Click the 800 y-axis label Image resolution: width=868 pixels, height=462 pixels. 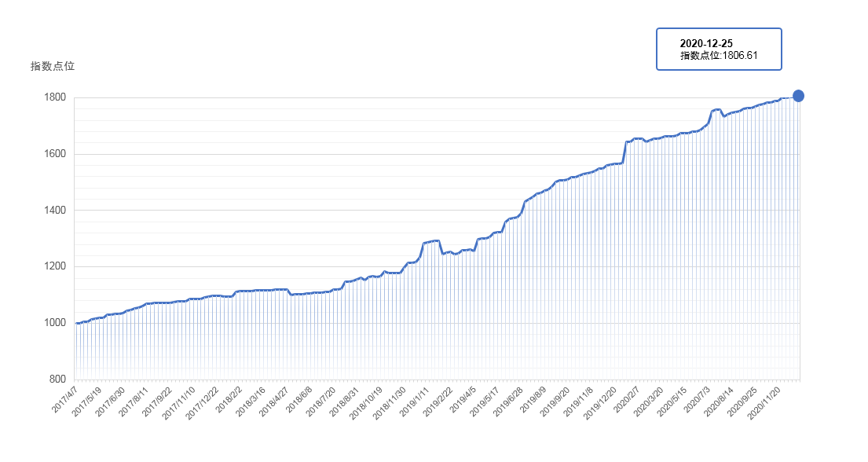click(x=57, y=379)
